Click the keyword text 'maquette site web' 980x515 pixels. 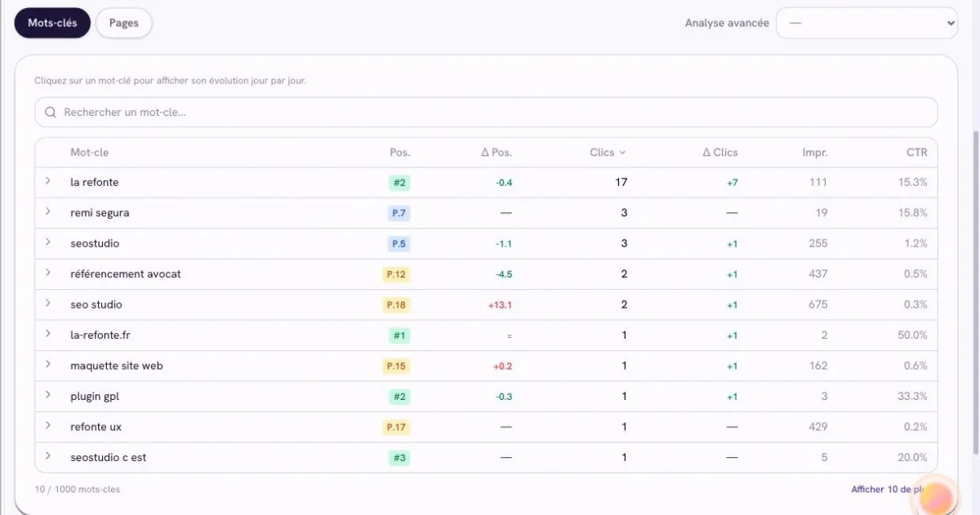[x=117, y=366]
